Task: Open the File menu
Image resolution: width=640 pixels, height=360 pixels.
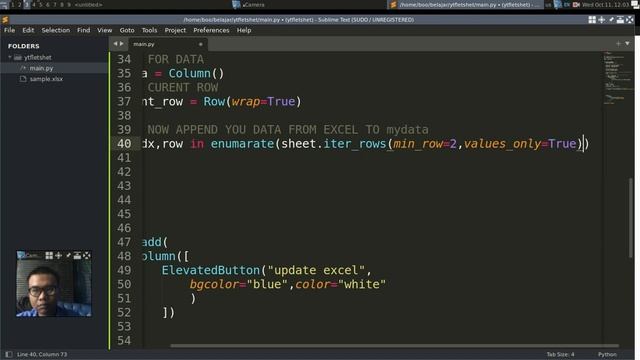Action: click(x=9, y=30)
